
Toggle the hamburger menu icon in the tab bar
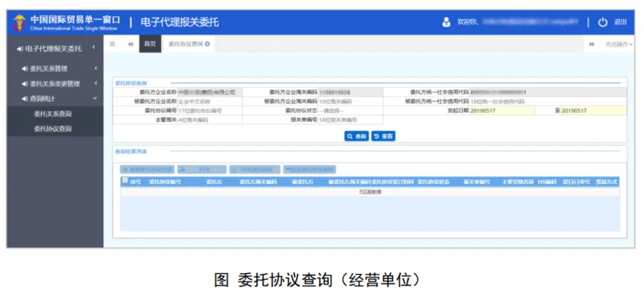click(112, 44)
